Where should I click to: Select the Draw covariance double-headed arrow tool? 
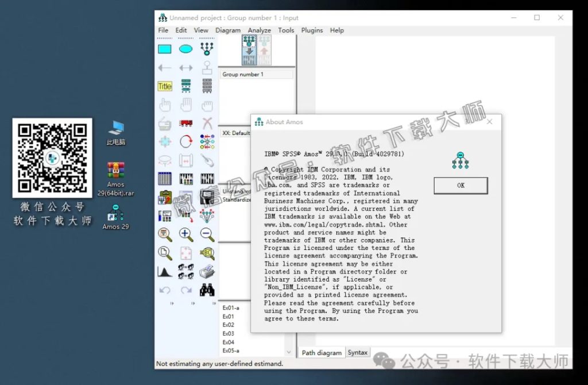185,67
